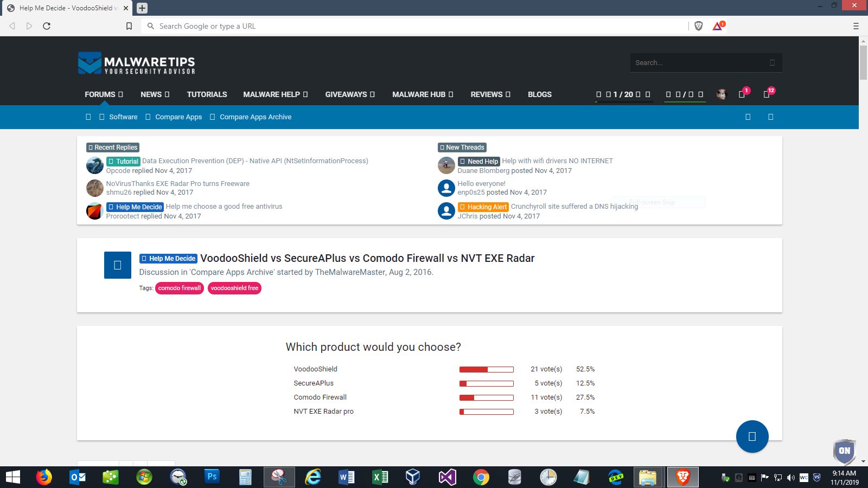The height and width of the screenshot is (488, 868).
Task: Click the icon inside the site search box
Action: pos(773,63)
